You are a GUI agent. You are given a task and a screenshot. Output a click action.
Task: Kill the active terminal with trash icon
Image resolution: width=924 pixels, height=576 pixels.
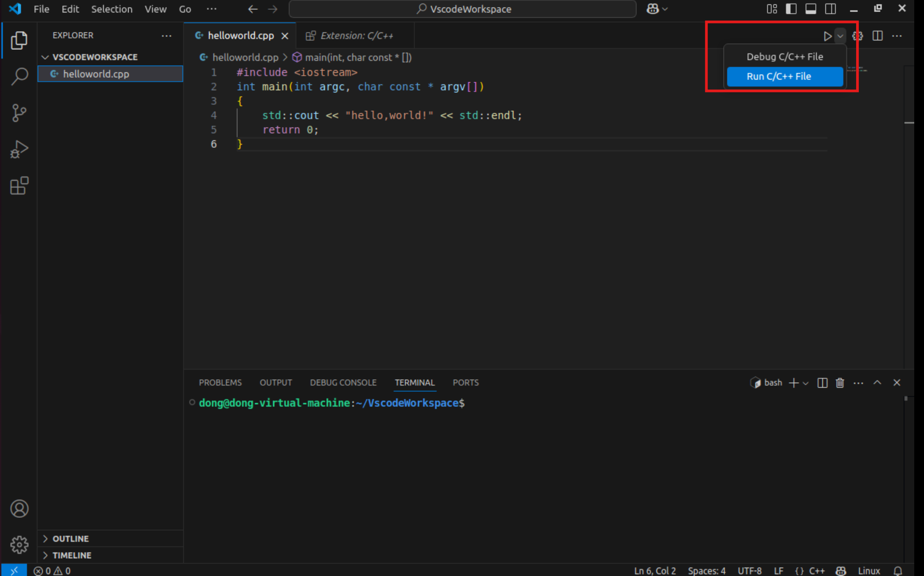(x=840, y=382)
